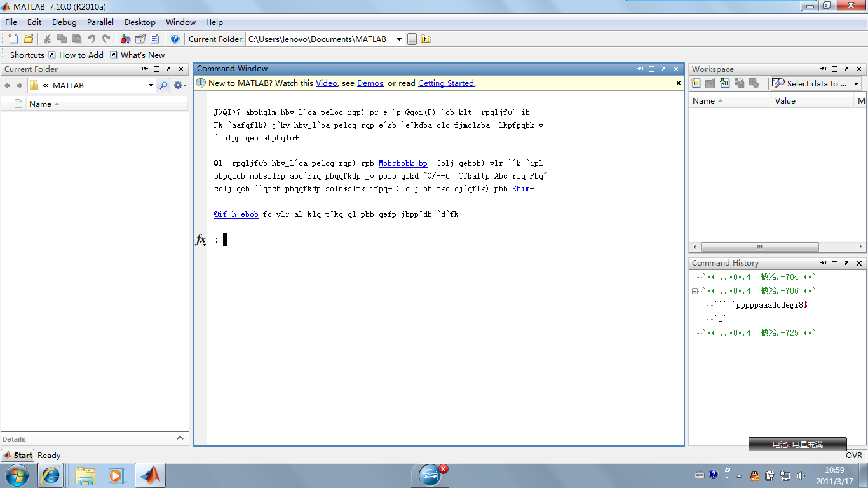Screen dimensions: 868x488
Task: Create a new variable in Workspace toolbar
Action: coord(696,83)
